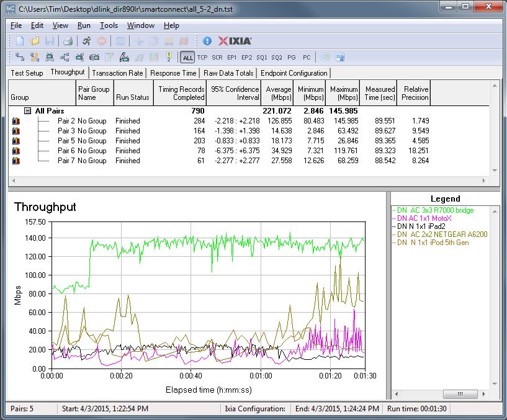Screen dimensions: 507x420
Task: Add a new endpoint pair
Action: click(20, 57)
